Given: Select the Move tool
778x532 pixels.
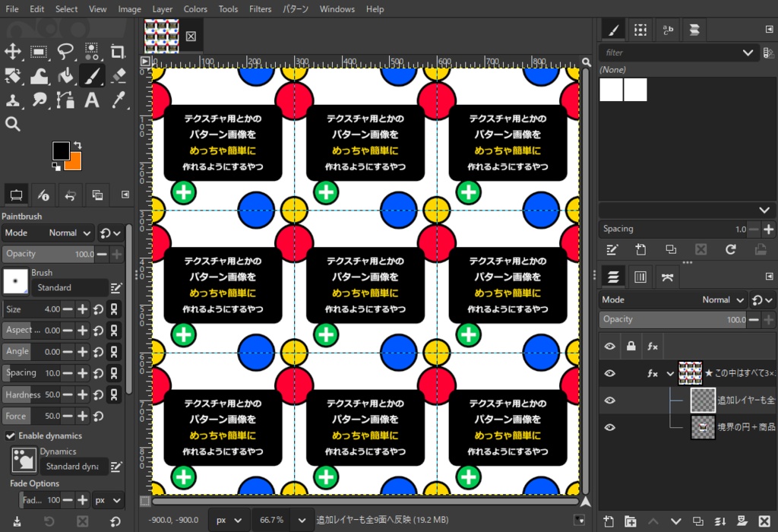Looking at the screenshot, I should (x=13, y=52).
